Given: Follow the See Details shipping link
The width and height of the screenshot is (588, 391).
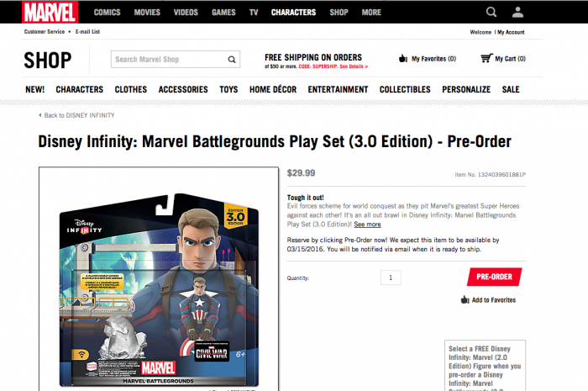Looking at the screenshot, I should [354, 66].
